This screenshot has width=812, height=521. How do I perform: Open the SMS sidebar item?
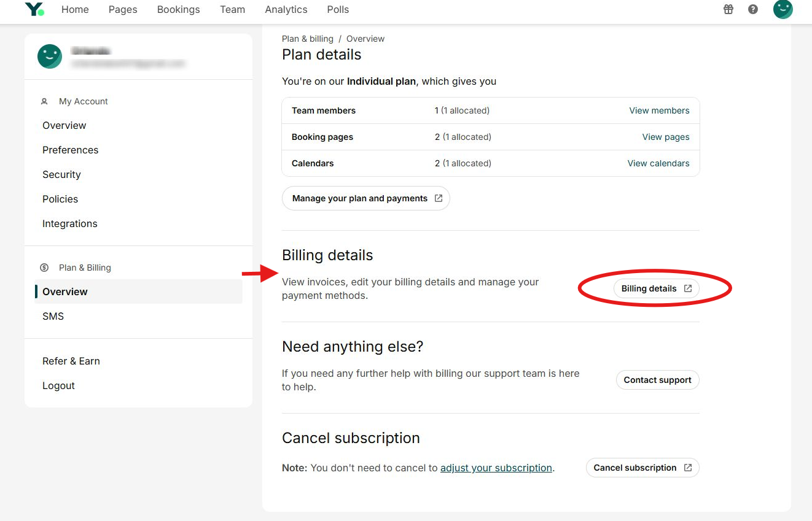(53, 316)
